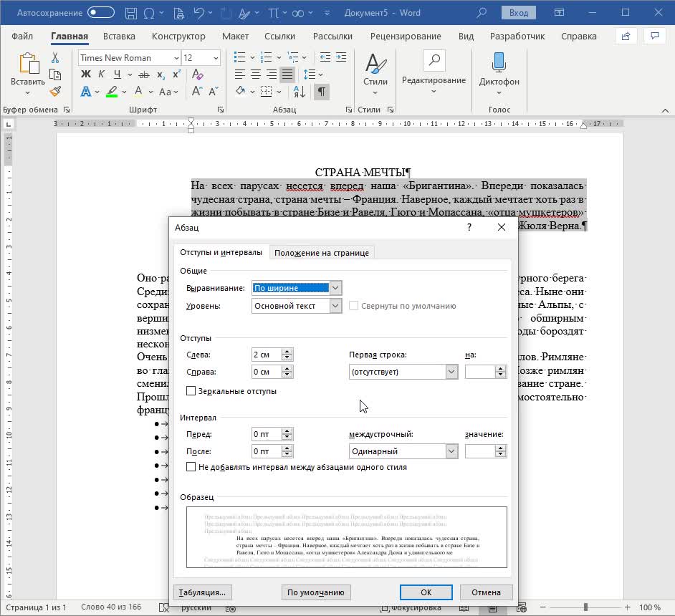This screenshot has width=675, height=616.
Task: Apply strikethrough formatting
Action: [144, 74]
